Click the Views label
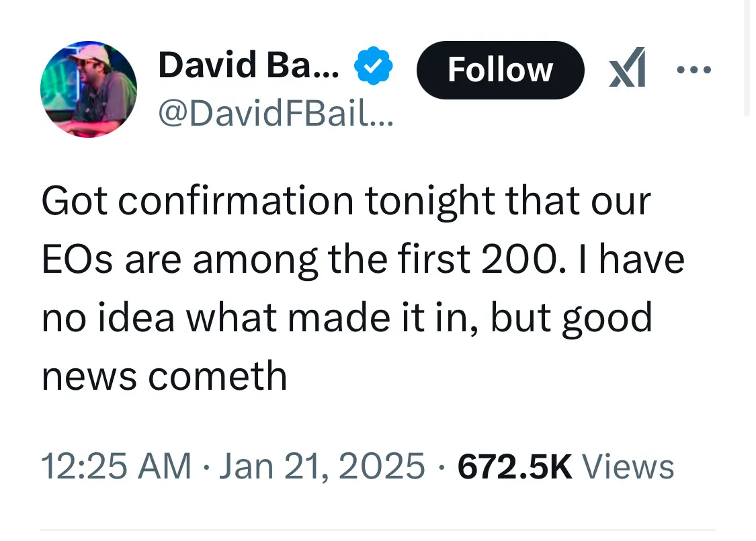Screen dimensions: 756x541 628,466
